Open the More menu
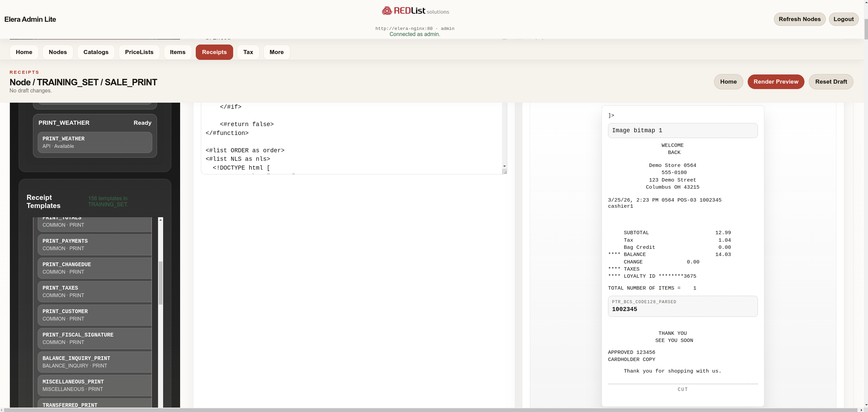 click(x=276, y=52)
